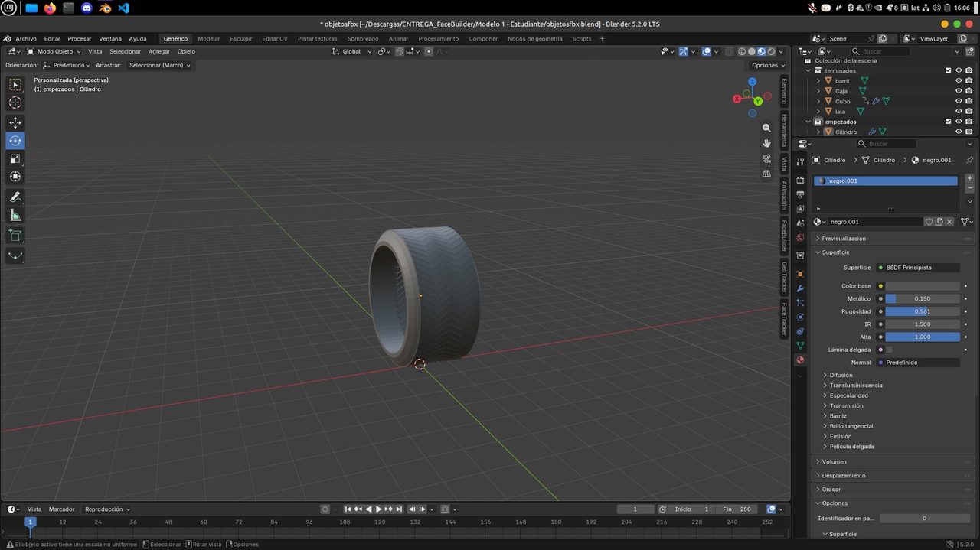Uncheck the empezados collection checkbox
980x550 pixels.
(x=948, y=122)
